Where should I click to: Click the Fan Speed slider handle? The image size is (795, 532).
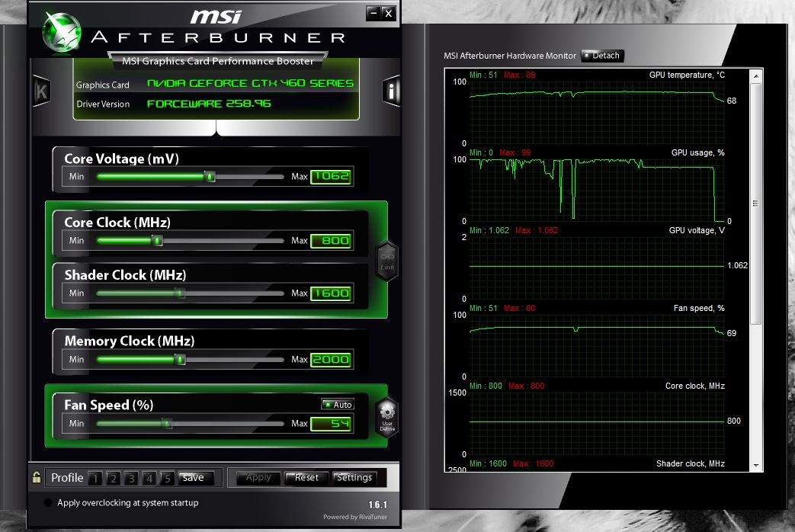(166, 423)
